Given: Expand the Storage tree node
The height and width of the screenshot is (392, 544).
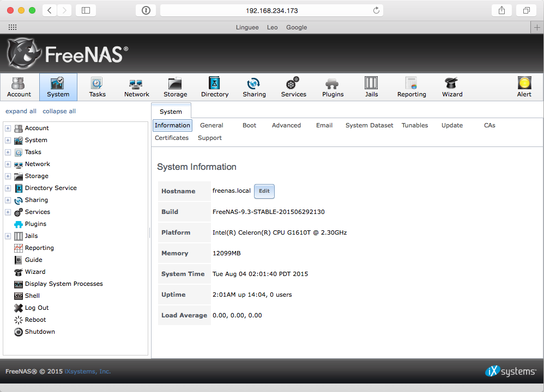Looking at the screenshot, I should 8,176.
